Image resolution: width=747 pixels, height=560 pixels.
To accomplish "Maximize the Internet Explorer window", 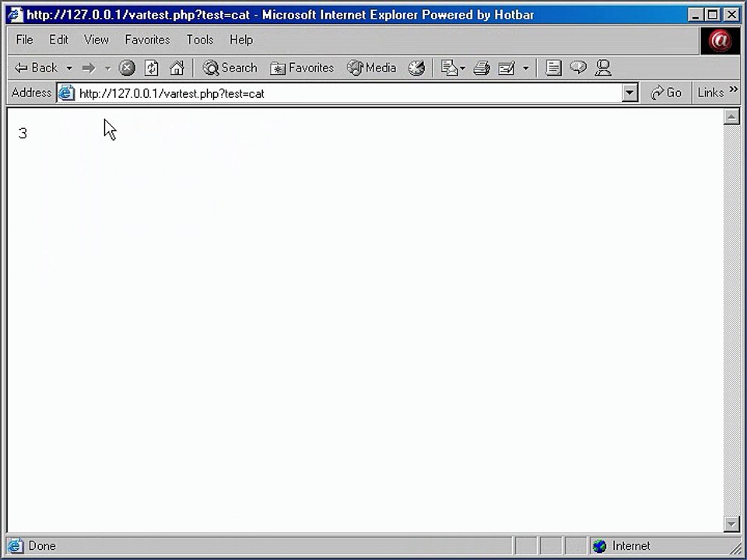I will coord(714,15).
